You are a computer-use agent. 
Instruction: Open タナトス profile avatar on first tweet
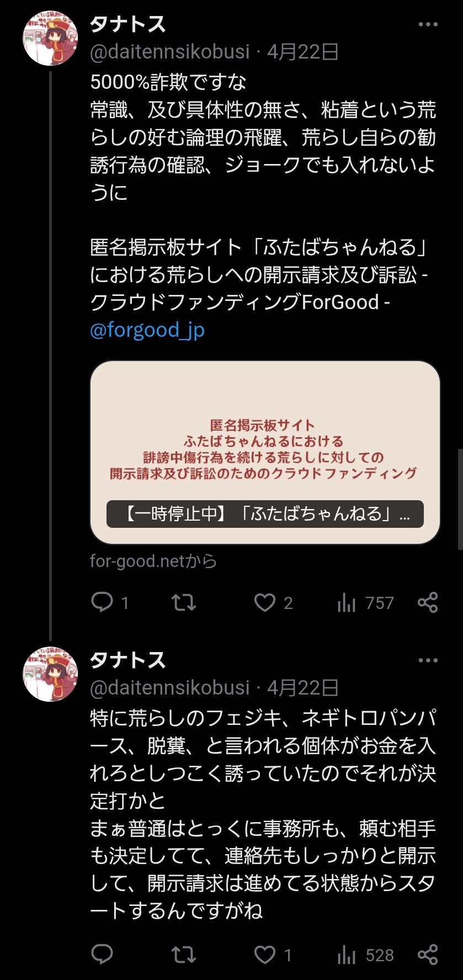50,38
